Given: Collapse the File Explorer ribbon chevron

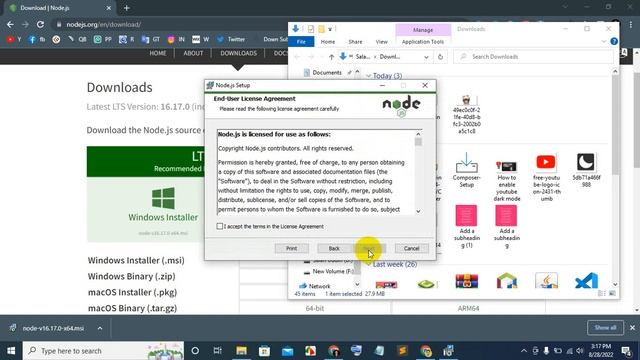Looking at the screenshot, I should tap(604, 41).
